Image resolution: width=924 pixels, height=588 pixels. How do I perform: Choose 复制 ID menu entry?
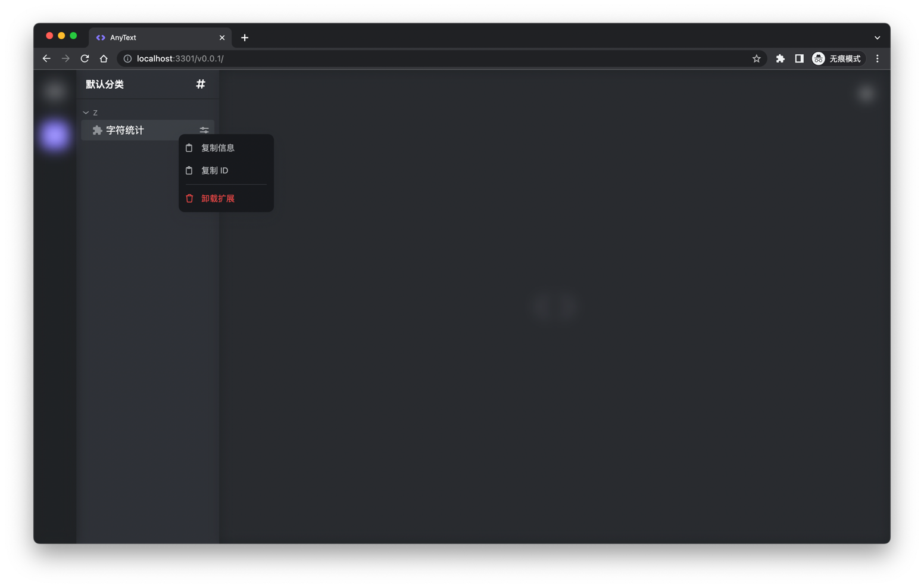[226, 170]
